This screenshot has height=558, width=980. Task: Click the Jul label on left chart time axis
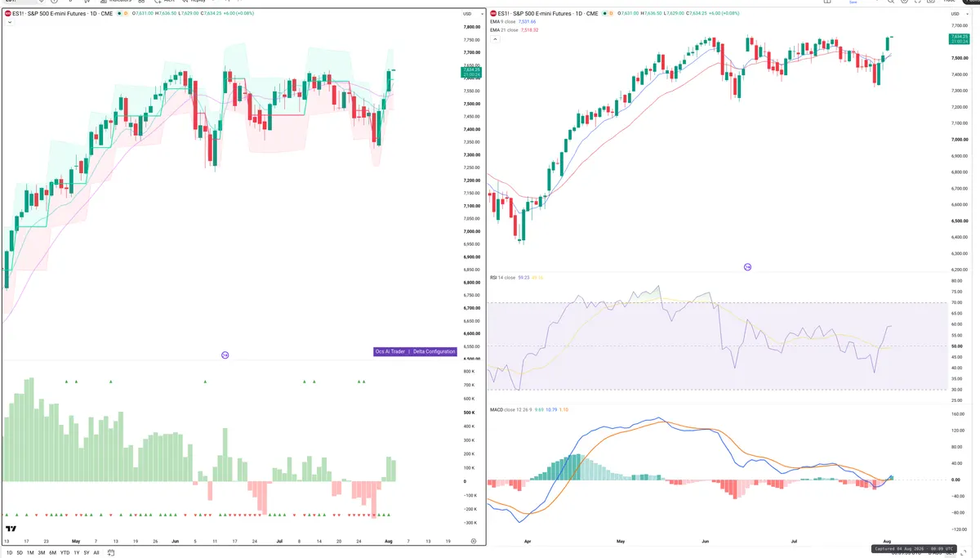pos(278,541)
